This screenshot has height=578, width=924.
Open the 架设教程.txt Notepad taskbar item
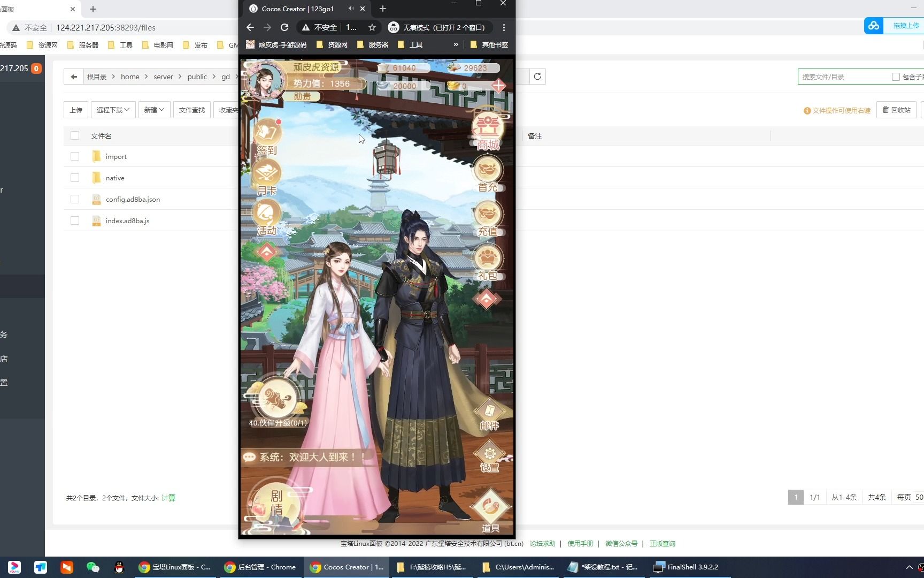point(603,567)
